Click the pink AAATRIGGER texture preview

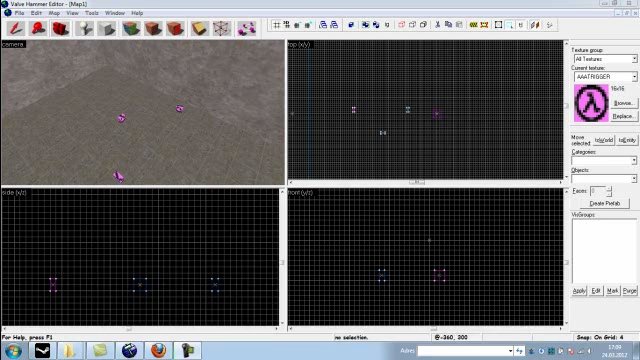[x=591, y=103]
